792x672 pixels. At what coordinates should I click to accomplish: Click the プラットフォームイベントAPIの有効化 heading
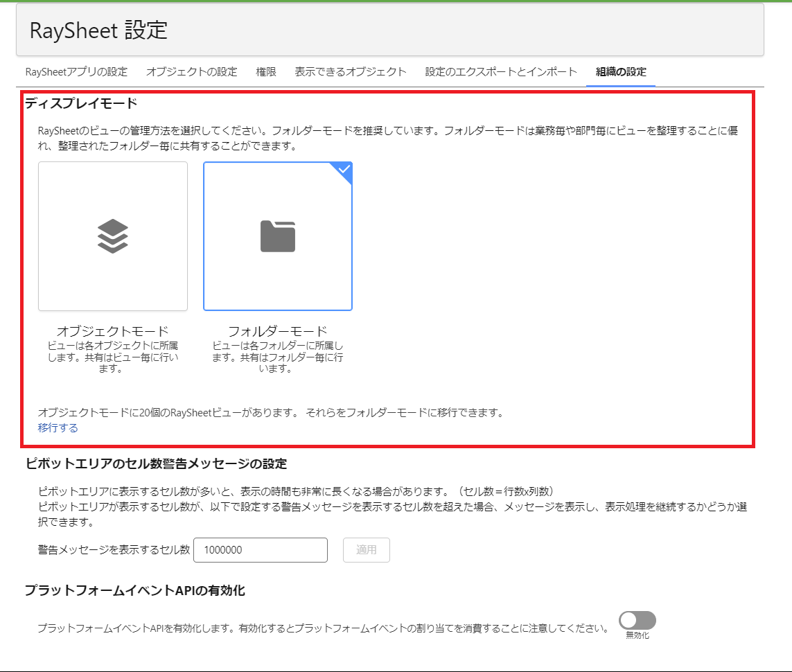tap(135, 590)
